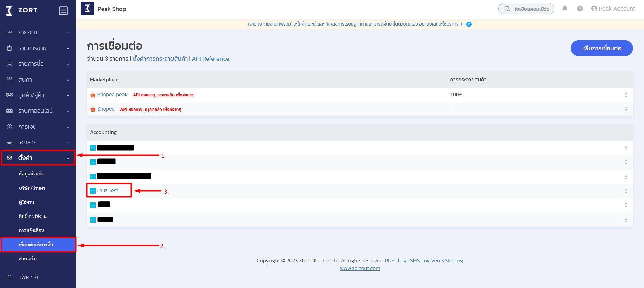Open the บริษัท/ร้านค้า submenu item
Screen dimensions: 644x288
click(x=32, y=188)
